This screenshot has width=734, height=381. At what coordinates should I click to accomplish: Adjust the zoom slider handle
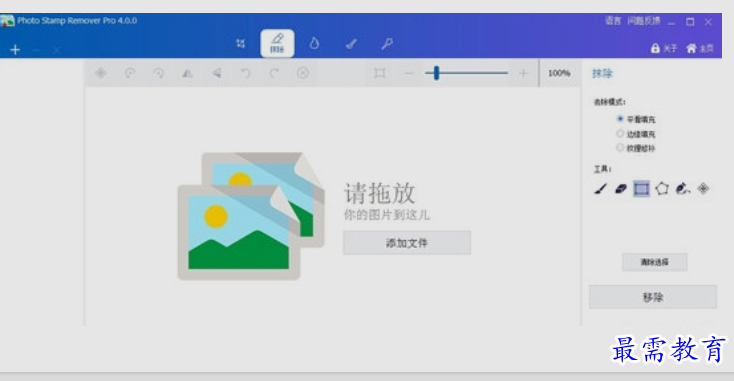point(436,73)
